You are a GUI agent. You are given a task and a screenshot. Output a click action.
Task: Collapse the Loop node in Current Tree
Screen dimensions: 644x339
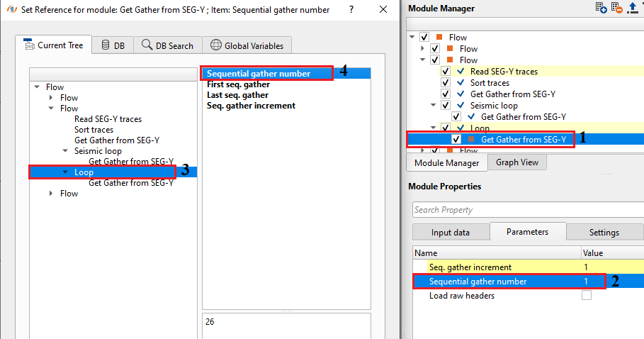(65, 172)
